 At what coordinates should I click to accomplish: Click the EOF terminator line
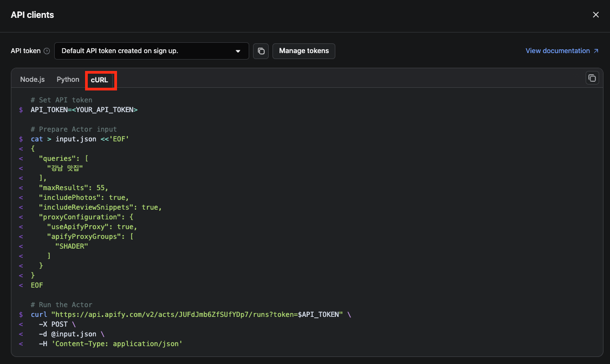37,285
